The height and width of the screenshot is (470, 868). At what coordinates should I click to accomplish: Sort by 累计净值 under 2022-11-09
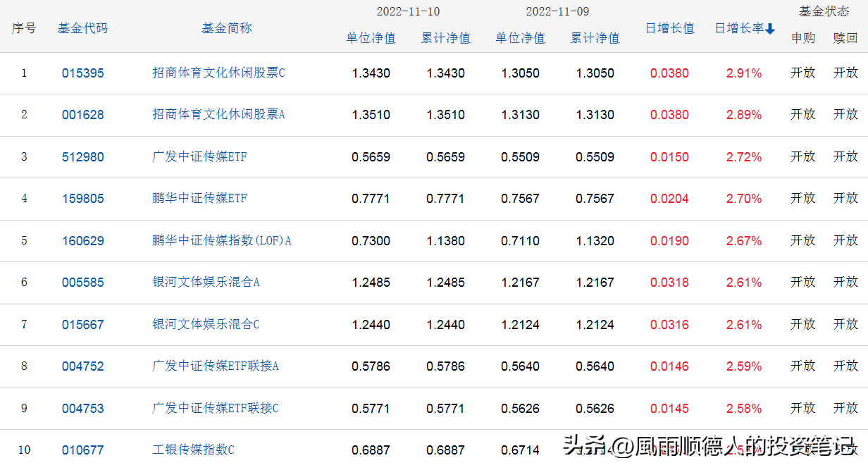tap(595, 38)
